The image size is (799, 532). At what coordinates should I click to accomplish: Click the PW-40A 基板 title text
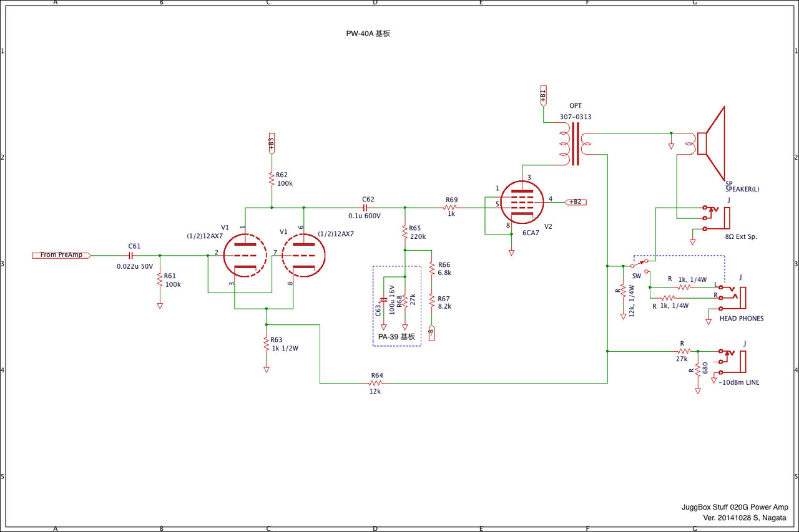[x=368, y=34]
